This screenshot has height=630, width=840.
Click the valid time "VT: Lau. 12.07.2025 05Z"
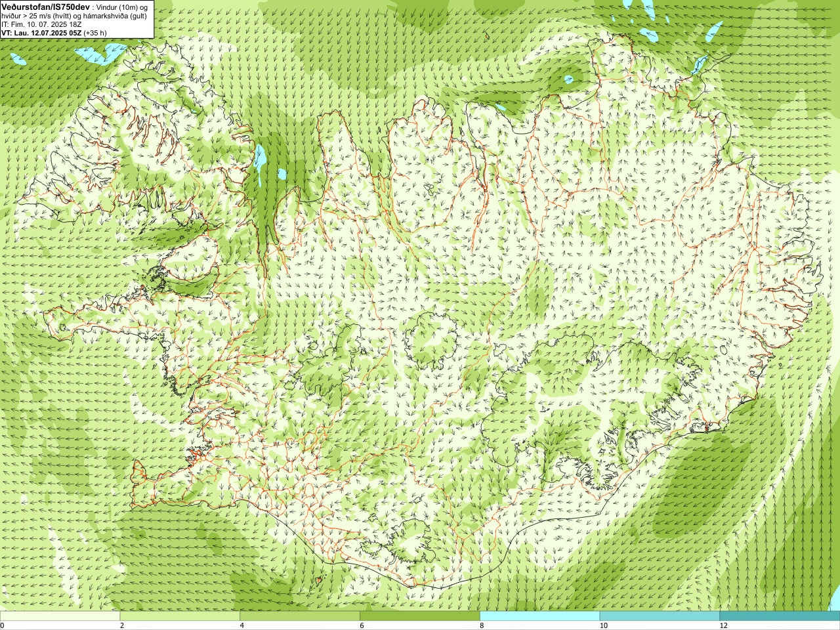pos(41,33)
